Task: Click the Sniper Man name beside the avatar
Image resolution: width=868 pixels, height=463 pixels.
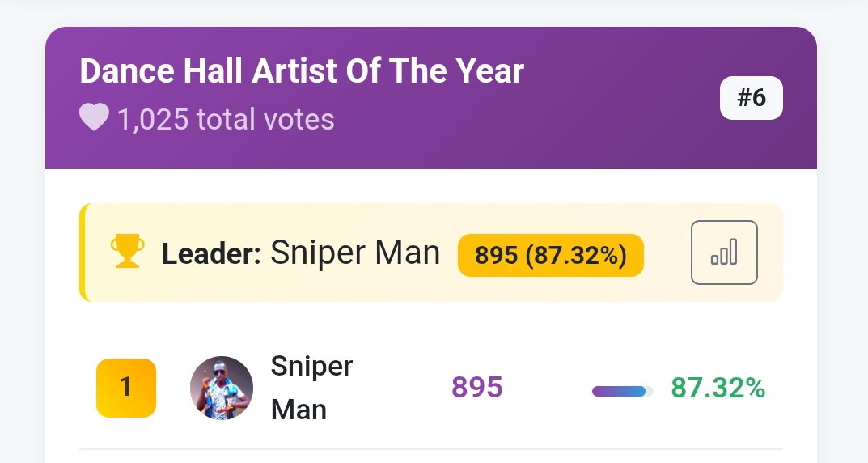Action: click(311, 388)
